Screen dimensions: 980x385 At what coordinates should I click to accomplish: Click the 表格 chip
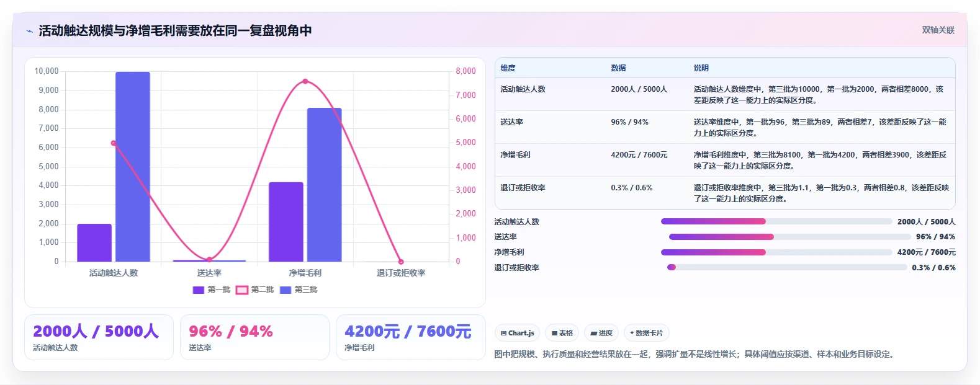click(562, 333)
